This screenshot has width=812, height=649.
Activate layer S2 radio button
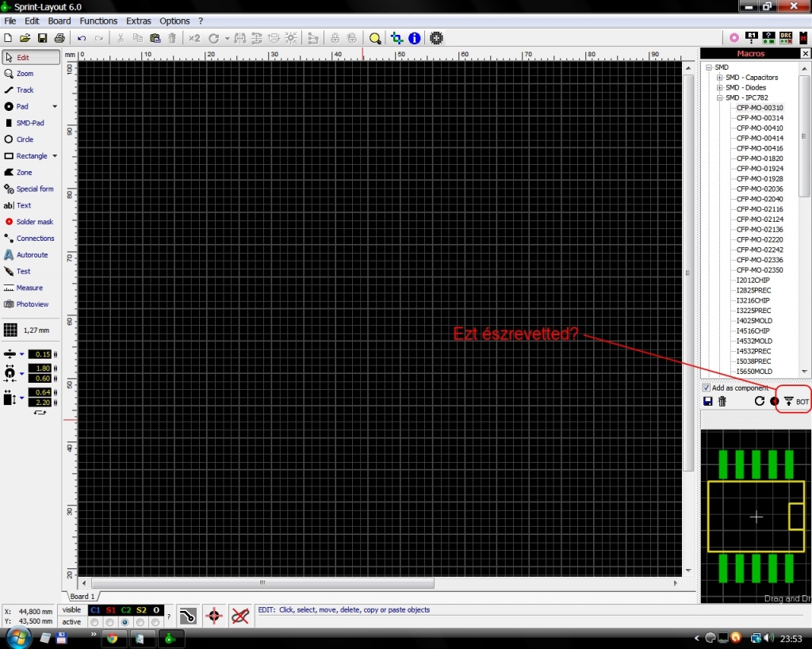[x=140, y=622]
